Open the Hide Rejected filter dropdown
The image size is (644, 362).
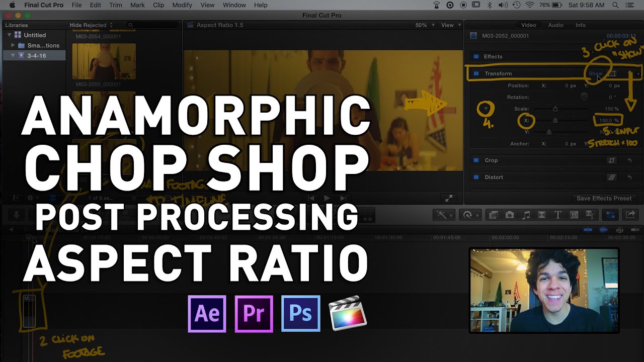tap(91, 25)
